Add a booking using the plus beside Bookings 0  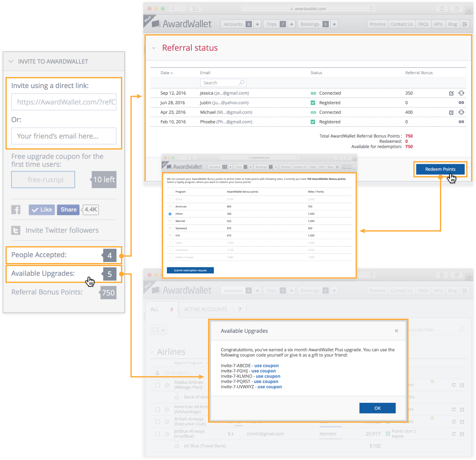pos(334,24)
